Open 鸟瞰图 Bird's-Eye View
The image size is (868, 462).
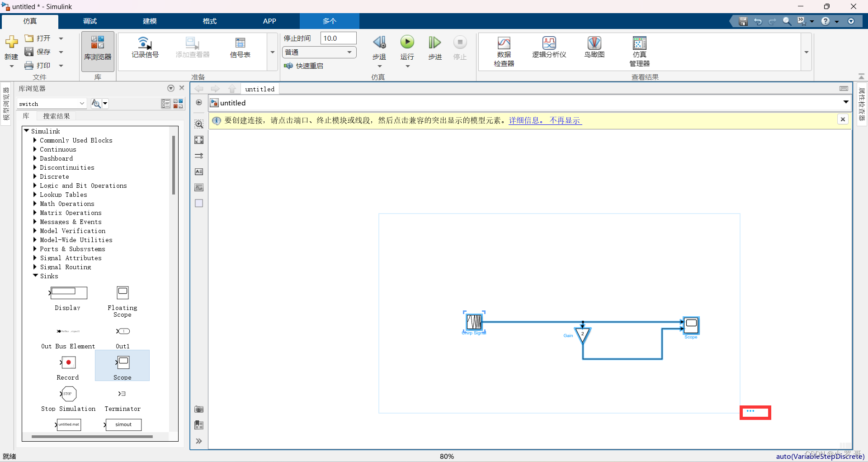pos(594,47)
